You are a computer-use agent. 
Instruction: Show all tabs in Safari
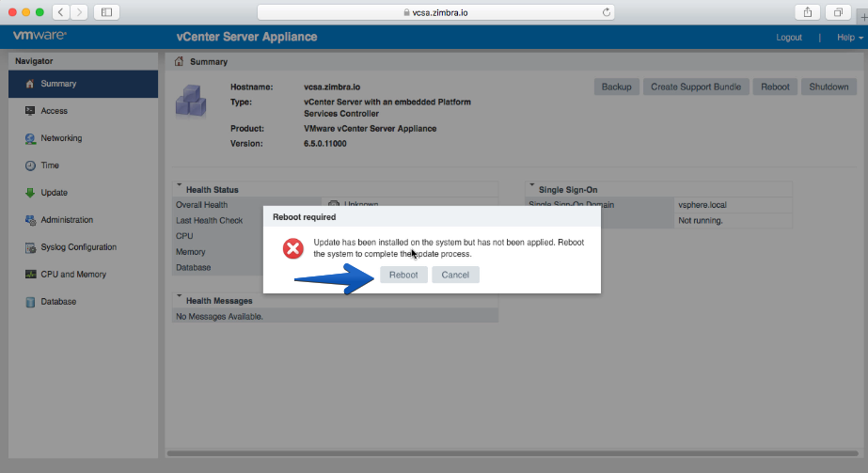pos(838,12)
